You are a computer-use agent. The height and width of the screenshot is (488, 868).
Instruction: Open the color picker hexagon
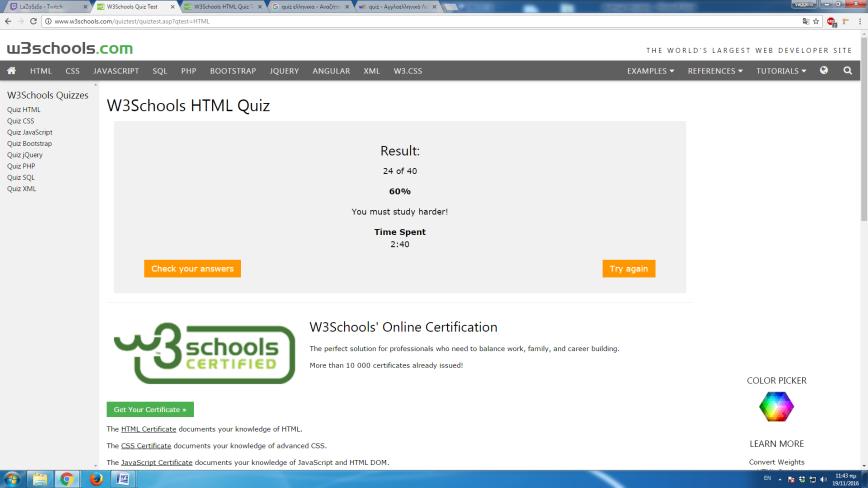pyautogui.click(x=776, y=407)
